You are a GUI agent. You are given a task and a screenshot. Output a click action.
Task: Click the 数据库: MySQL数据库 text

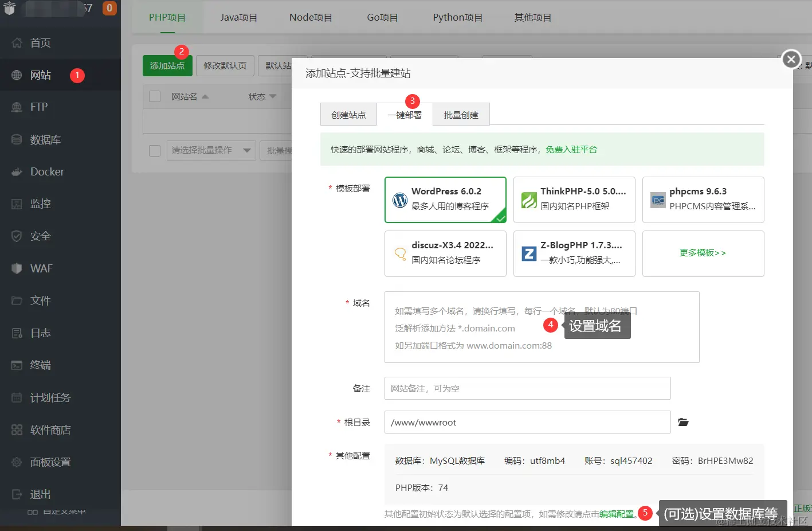440,460
